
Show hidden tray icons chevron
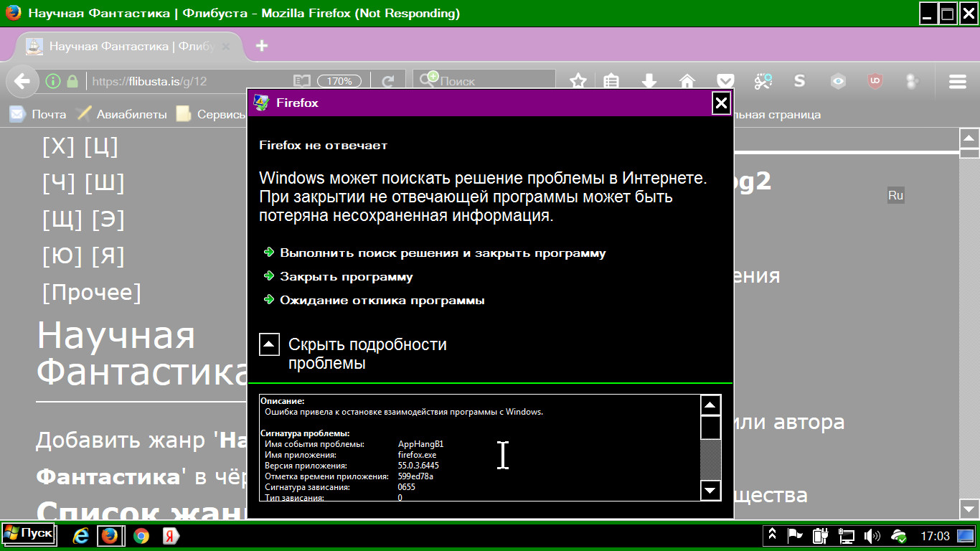(772, 534)
